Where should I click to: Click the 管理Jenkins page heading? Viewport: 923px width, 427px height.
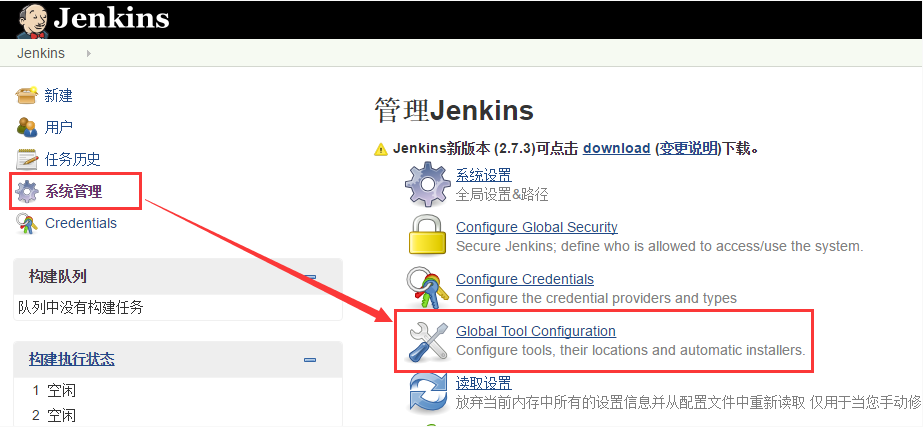[x=454, y=111]
